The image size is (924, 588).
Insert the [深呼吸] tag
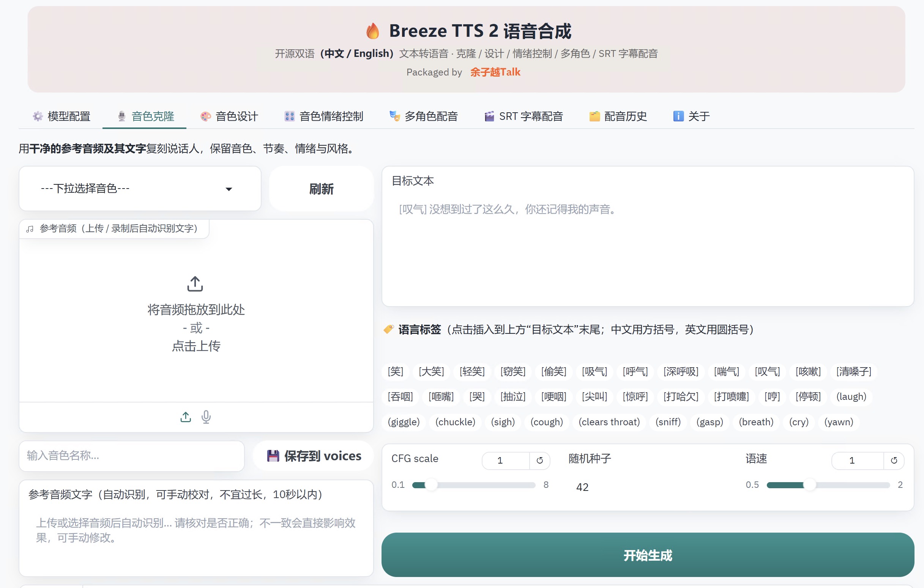(681, 371)
